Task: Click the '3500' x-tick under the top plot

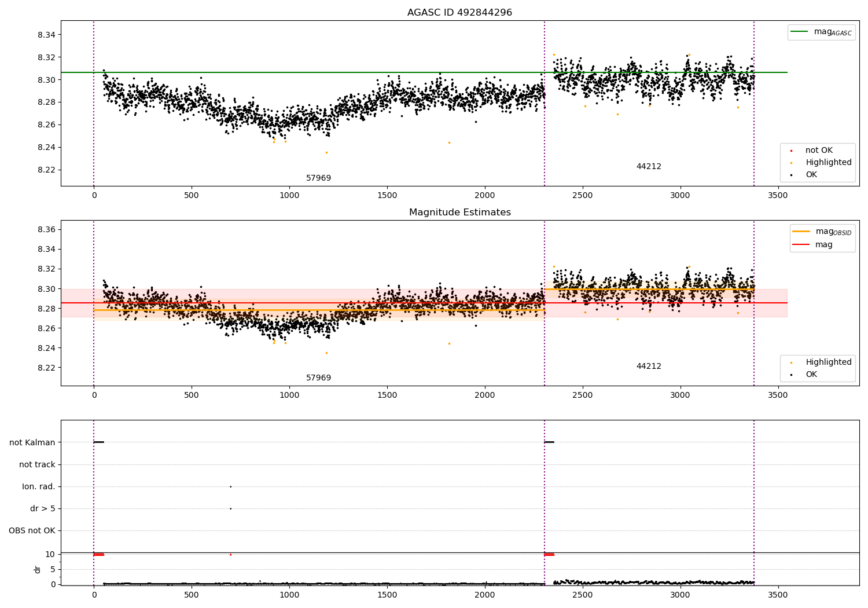Action: pyautogui.click(x=778, y=196)
